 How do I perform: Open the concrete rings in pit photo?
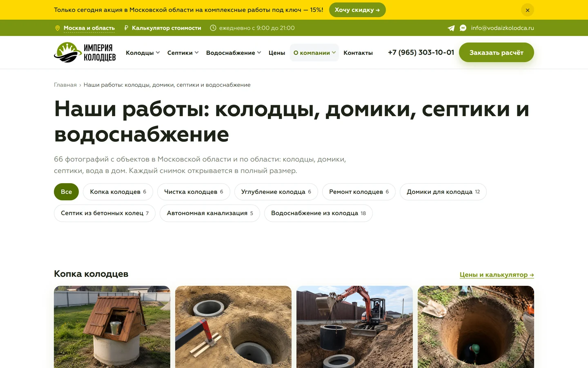(x=233, y=327)
